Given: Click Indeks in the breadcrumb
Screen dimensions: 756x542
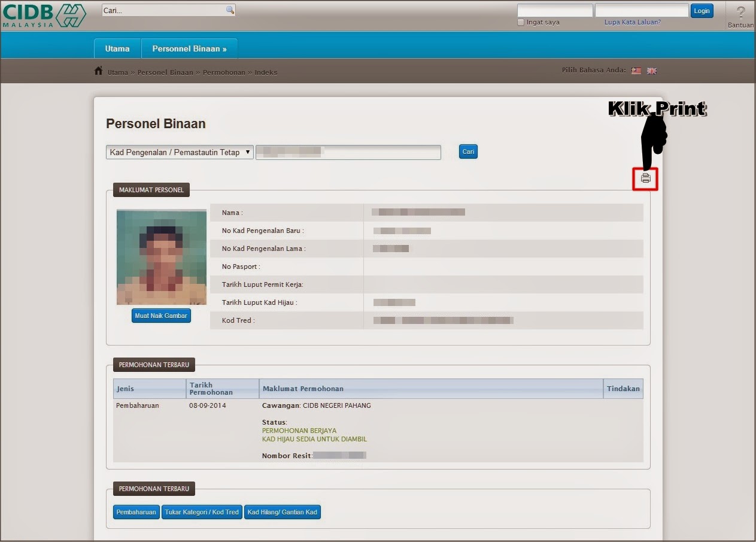Looking at the screenshot, I should click(266, 72).
